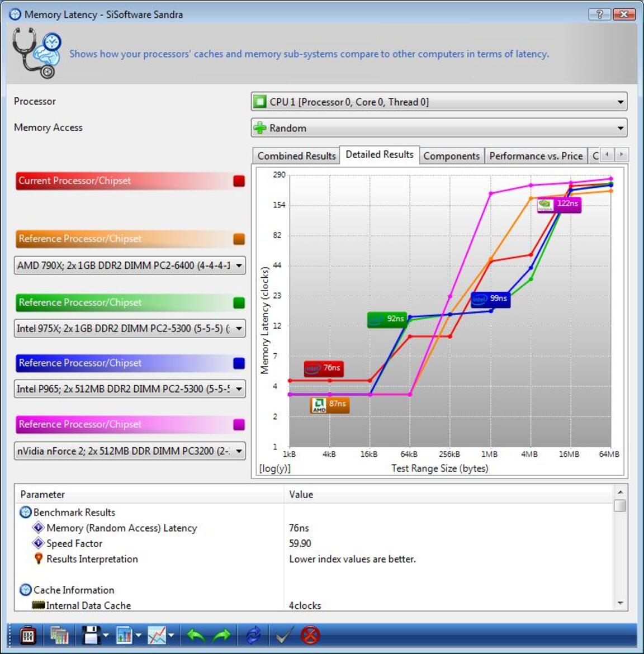
Task: Click the diamond icon beside Speed Factor
Action: pyautogui.click(x=39, y=543)
